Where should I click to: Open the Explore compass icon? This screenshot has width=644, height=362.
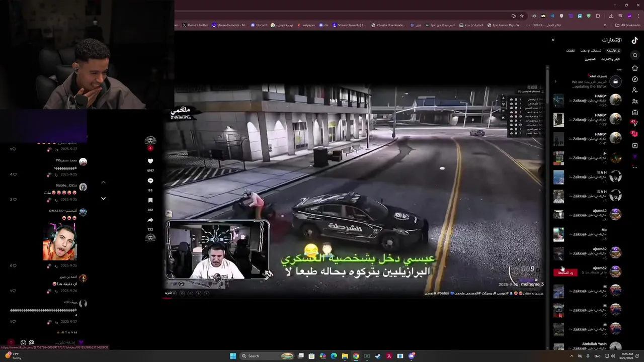pyautogui.click(x=635, y=79)
